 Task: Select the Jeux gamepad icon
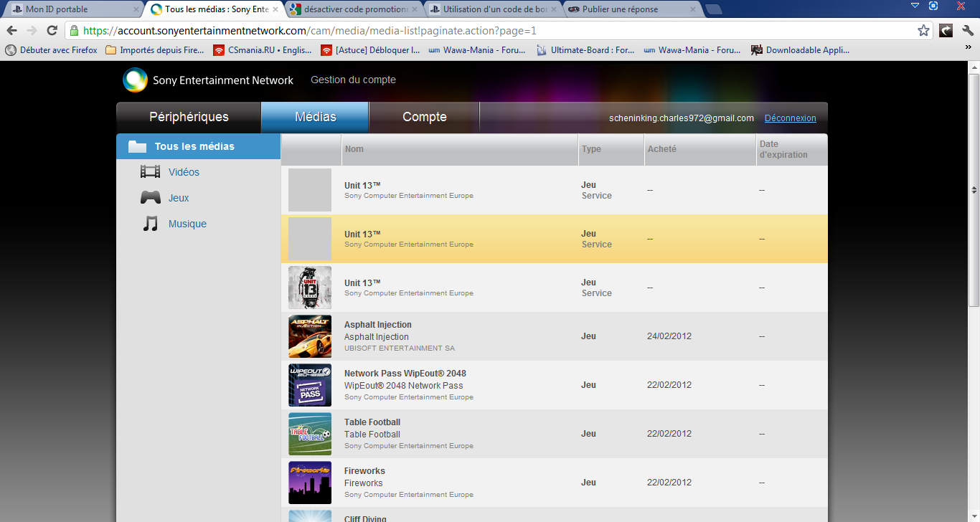point(151,198)
